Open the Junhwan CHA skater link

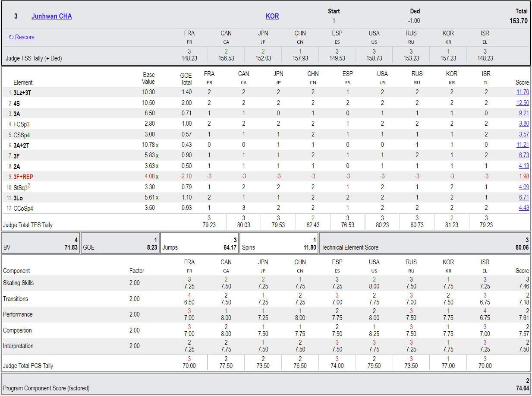[52, 16]
